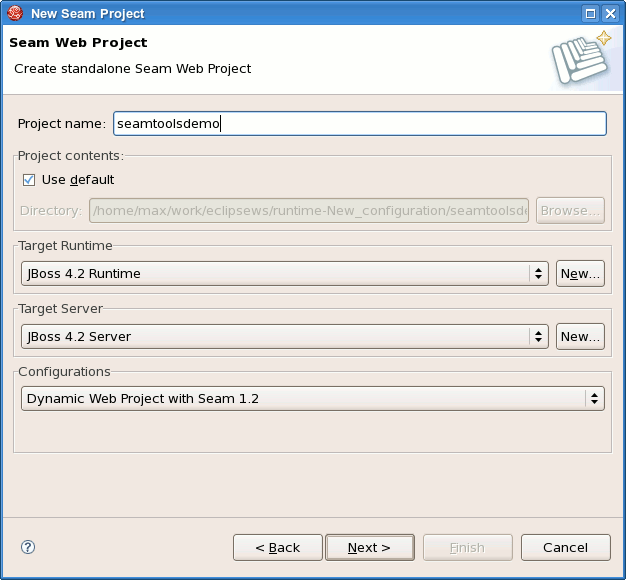Open the Target Server dropdown

click(x=285, y=337)
